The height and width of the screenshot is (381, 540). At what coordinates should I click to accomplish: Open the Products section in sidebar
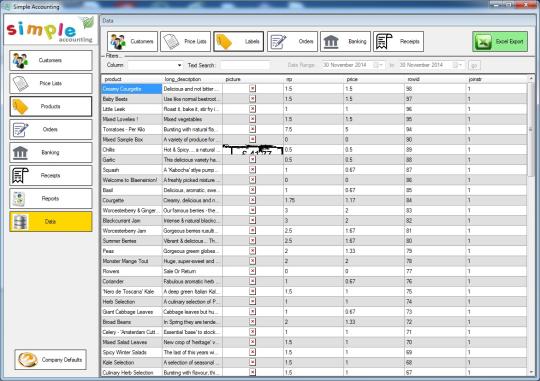coord(51,106)
